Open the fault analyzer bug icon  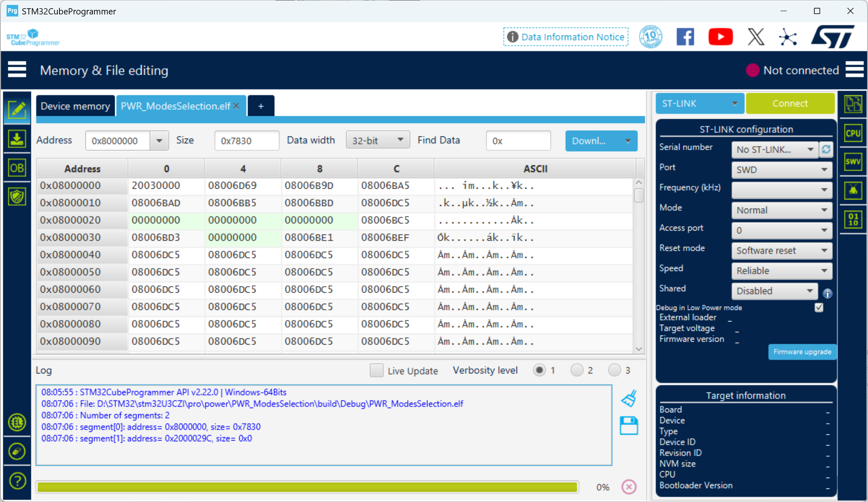point(853,190)
